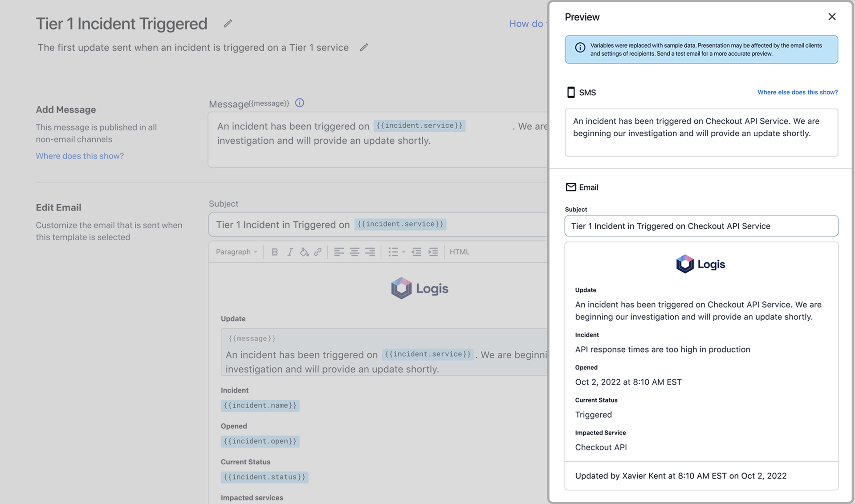This screenshot has height=504, width=855.
Task: Toggle italic formatting in the email editor
Action: (x=290, y=252)
